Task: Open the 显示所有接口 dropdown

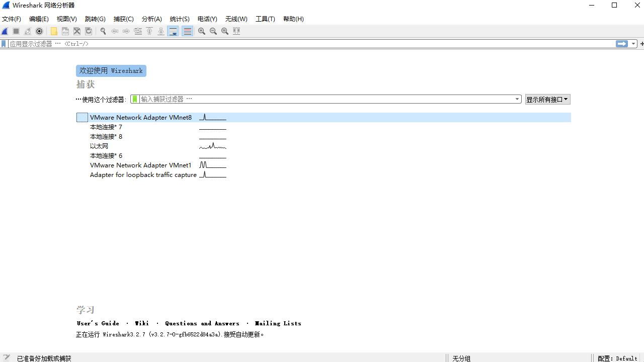Action: point(547,100)
